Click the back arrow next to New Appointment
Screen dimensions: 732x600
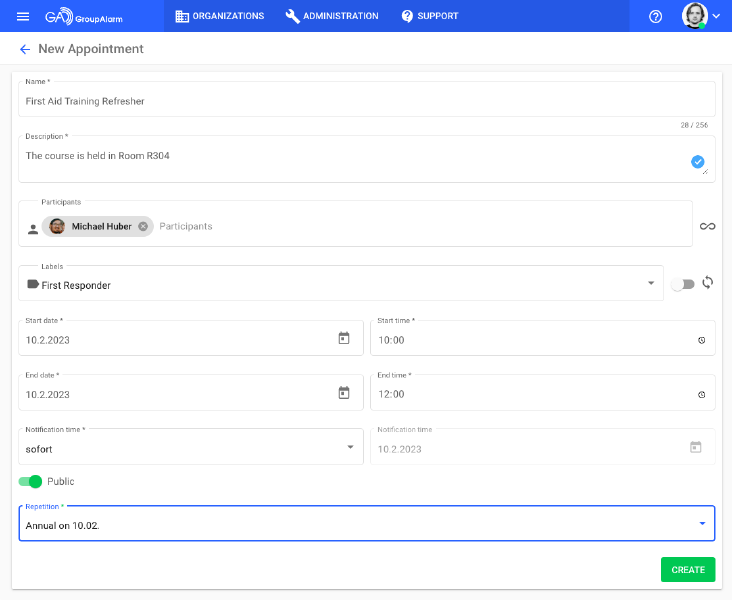point(25,49)
